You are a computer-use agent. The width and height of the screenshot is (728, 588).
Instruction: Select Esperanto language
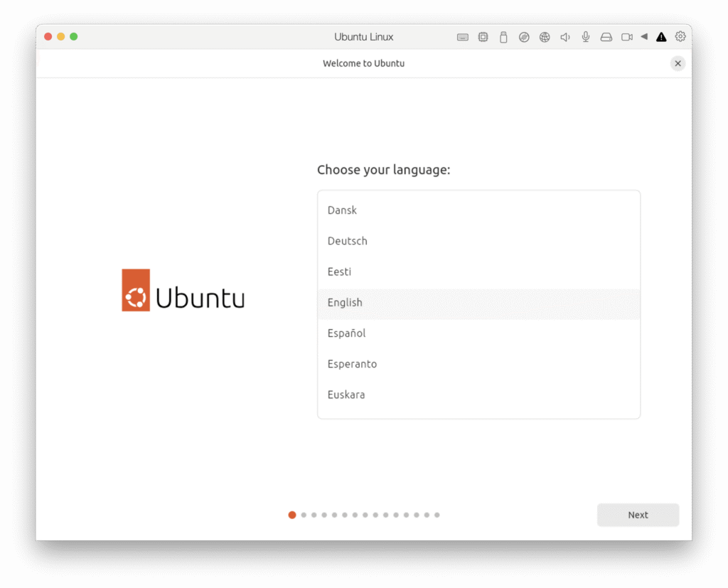[x=478, y=364]
